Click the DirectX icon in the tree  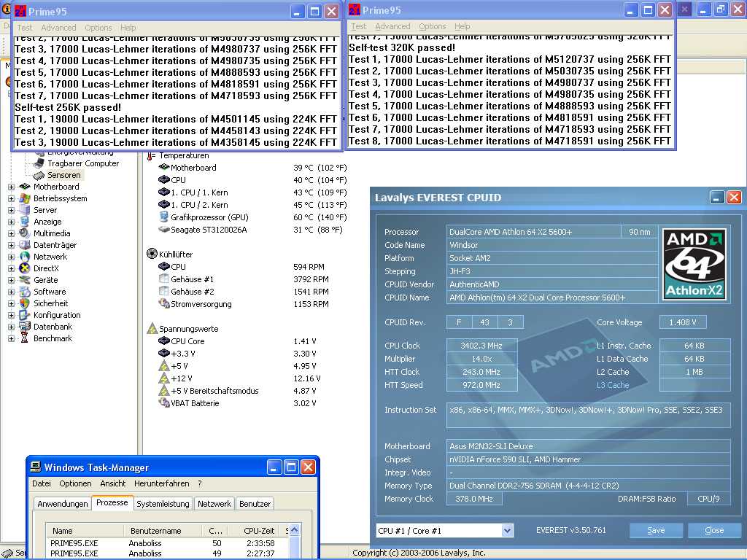pyautogui.click(x=24, y=268)
